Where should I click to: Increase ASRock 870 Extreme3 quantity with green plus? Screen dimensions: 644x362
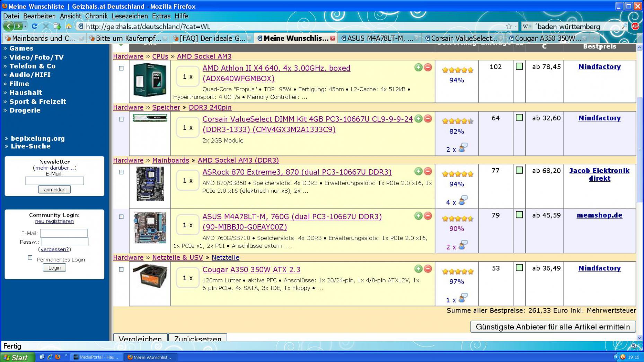pos(418,171)
